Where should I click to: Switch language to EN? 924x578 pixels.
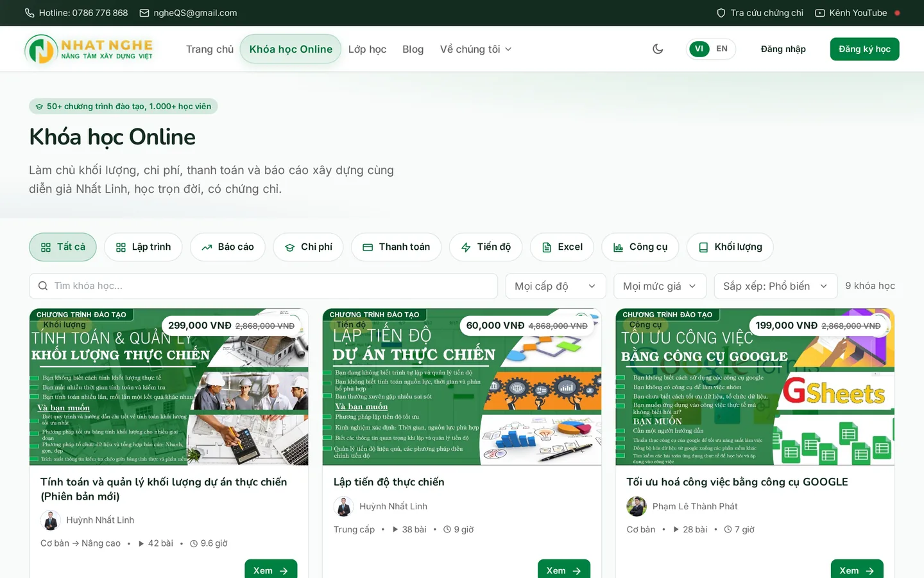(722, 49)
